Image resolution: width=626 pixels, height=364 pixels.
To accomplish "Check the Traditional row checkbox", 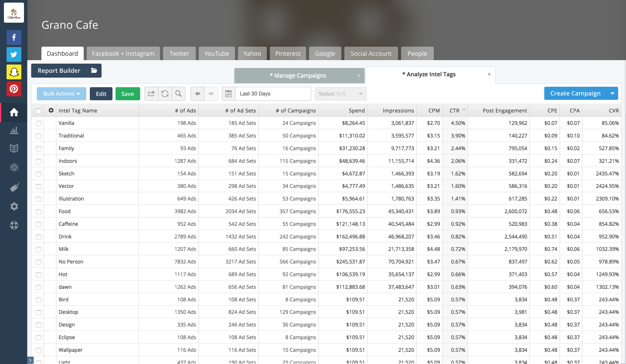I will (38, 136).
